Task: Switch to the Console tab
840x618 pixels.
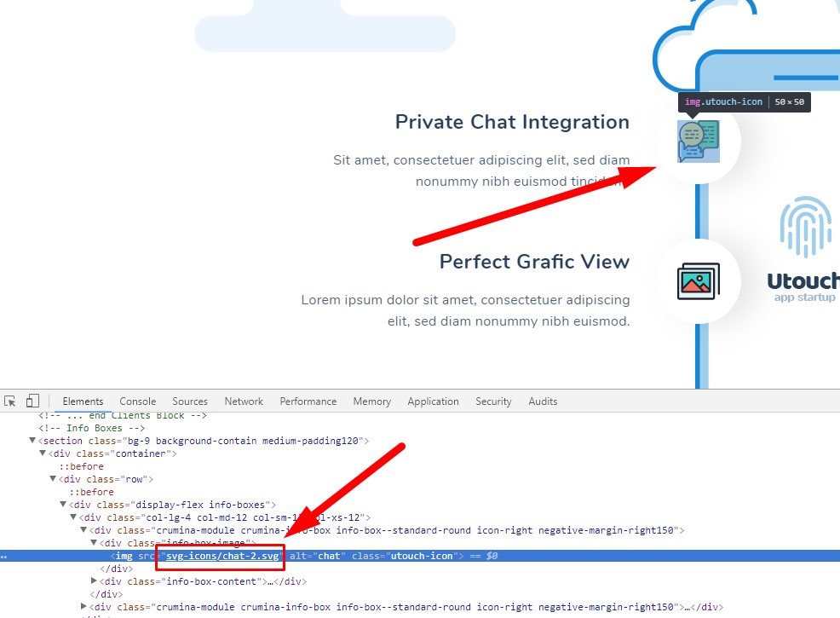Action: pyautogui.click(x=138, y=401)
